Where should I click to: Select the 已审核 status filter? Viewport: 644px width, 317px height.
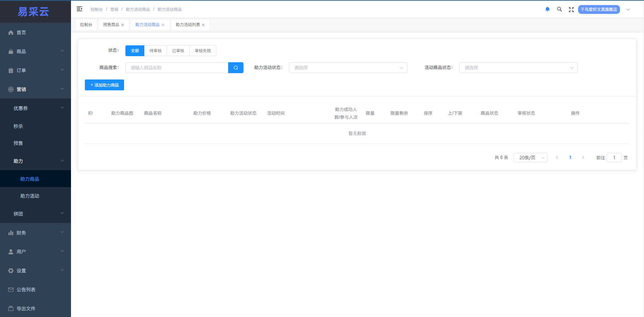[x=178, y=51]
